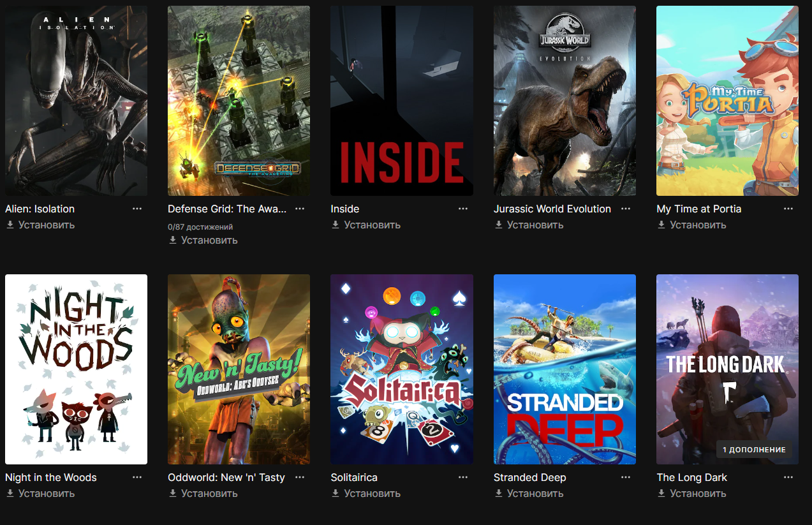Open the My Time at Portia cover
Viewport: 812px width, 525px height.
727,101
